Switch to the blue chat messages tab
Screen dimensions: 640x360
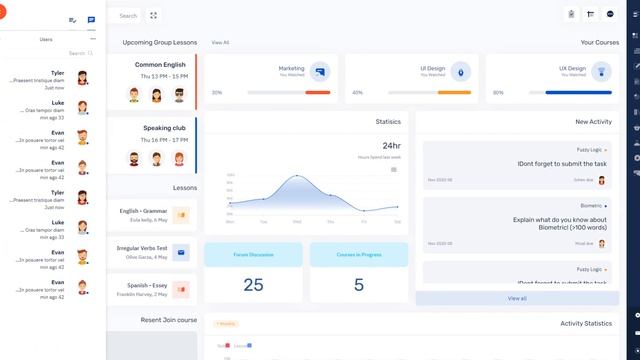pos(91,20)
